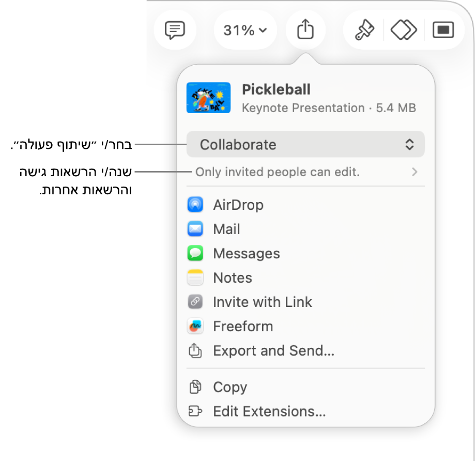Select the Copy label

[x=230, y=388]
